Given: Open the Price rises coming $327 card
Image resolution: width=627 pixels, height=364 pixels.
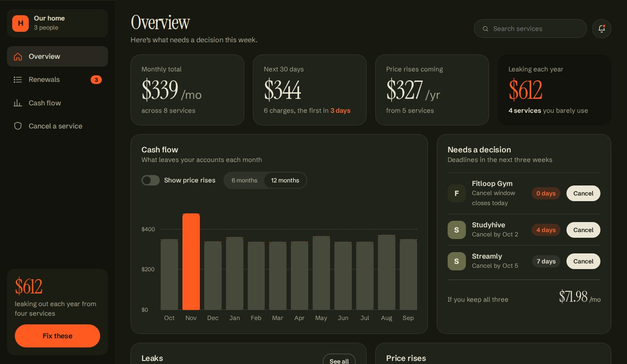Looking at the screenshot, I should tap(432, 90).
